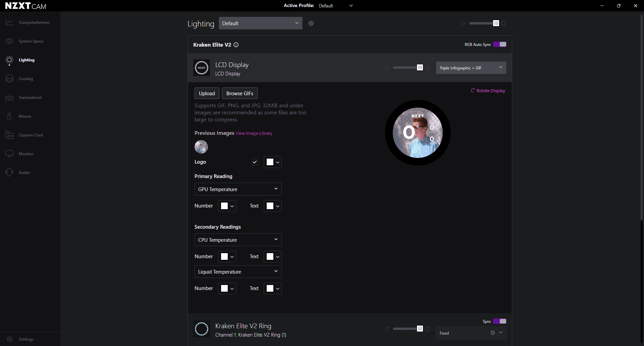
Task: Click the Rotate Display link
Action: pyautogui.click(x=488, y=91)
